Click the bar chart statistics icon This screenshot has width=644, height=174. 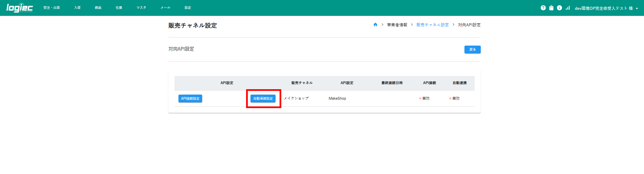pyautogui.click(x=568, y=8)
